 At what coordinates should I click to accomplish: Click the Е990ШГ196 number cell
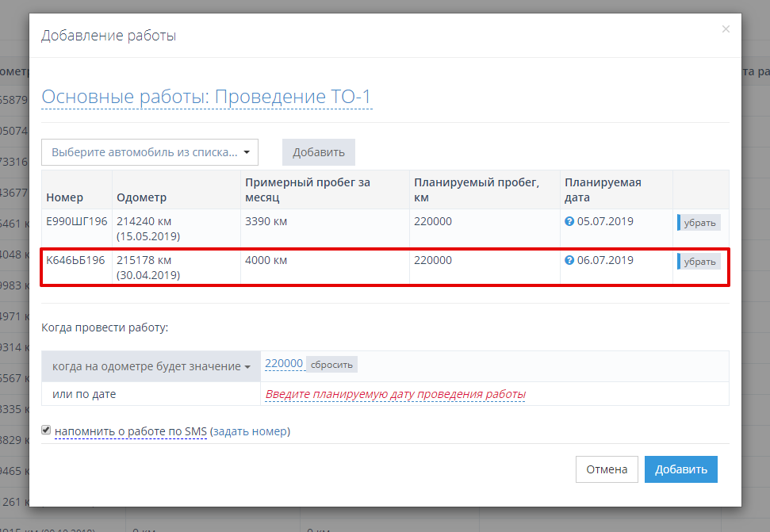[x=76, y=222]
